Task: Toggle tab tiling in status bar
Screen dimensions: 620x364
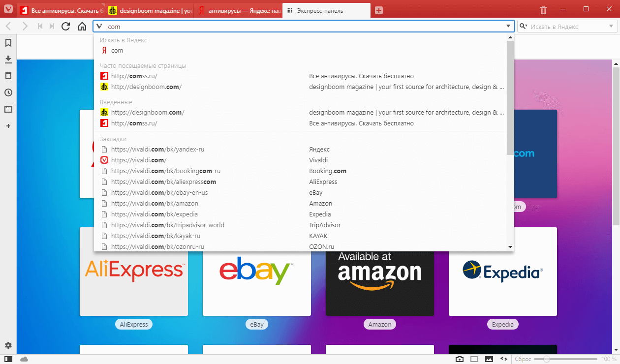Action: tap(474, 359)
